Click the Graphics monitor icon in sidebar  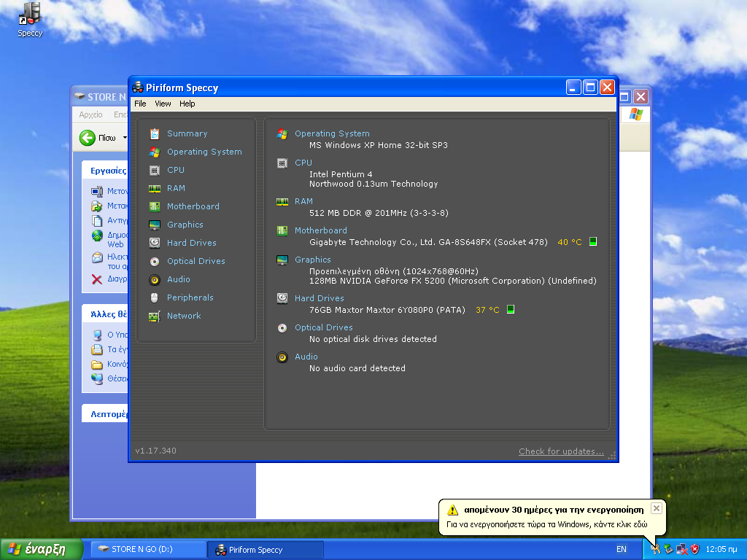point(155,225)
